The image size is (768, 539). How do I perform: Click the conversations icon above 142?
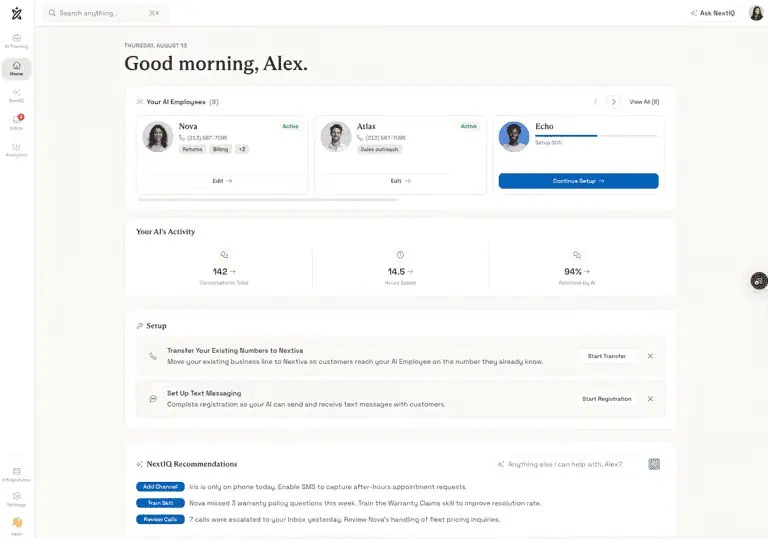click(x=224, y=255)
